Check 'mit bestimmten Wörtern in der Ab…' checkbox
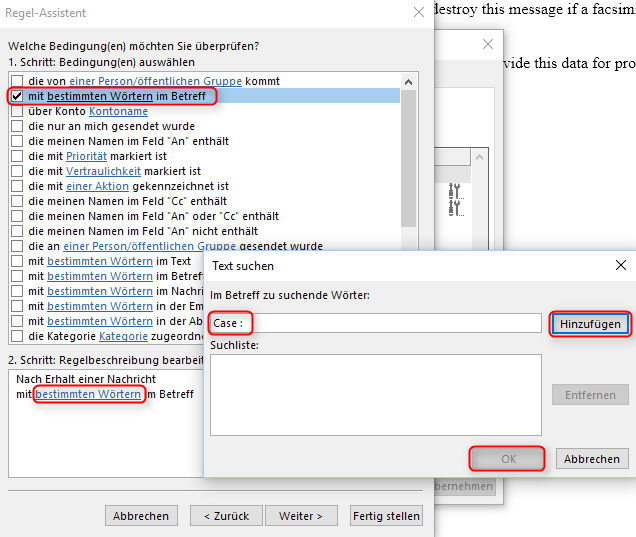 pyautogui.click(x=17, y=321)
